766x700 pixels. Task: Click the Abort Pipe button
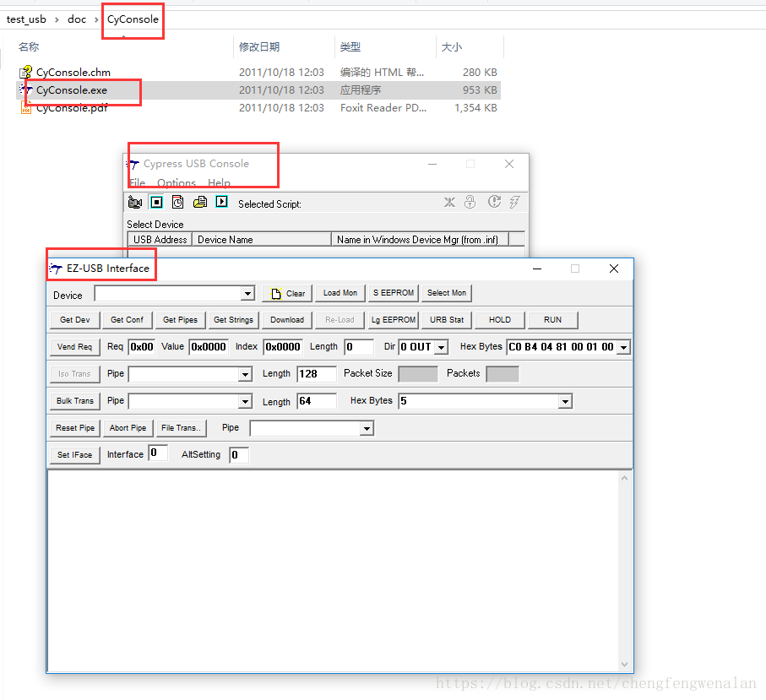(x=128, y=428)
